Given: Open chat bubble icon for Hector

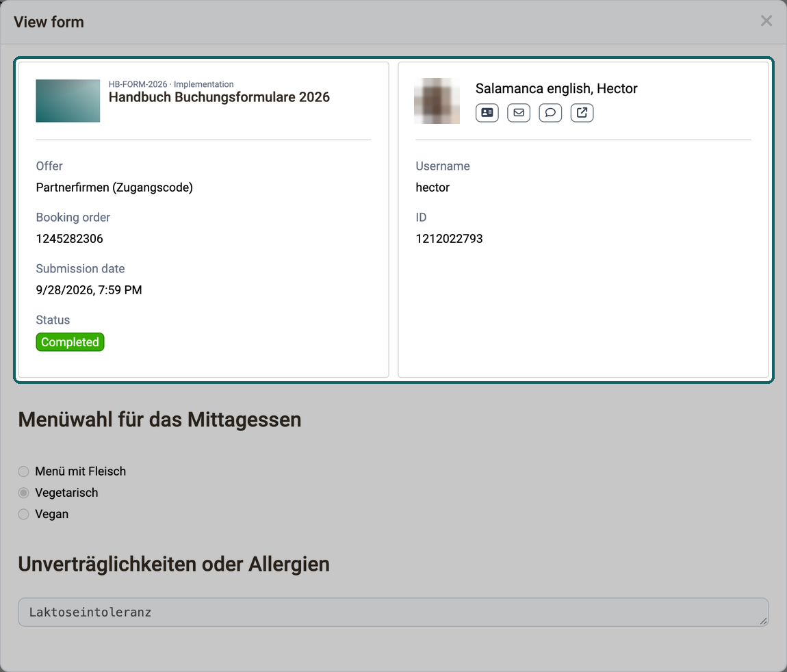Looking at the screenshot, I should 550,112.
